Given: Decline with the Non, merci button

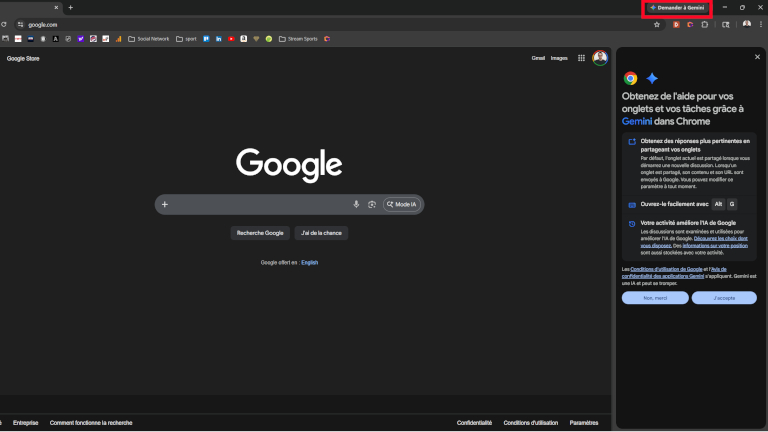Looking at the screenshot, I should click(655, 298).
